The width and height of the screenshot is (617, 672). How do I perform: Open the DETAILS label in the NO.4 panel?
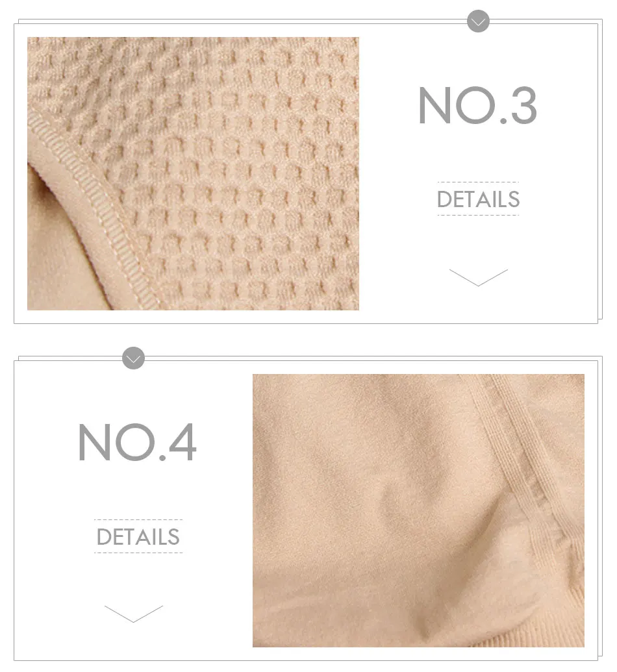coord(138,536)
